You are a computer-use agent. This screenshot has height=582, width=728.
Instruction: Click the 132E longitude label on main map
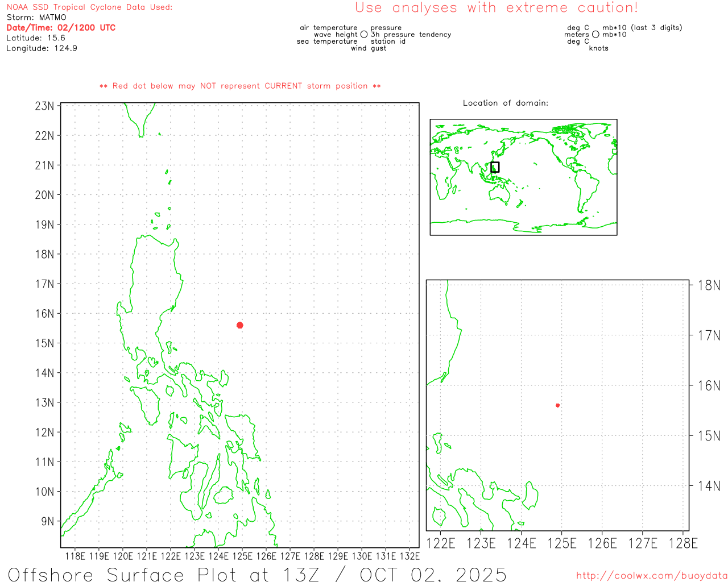pos(409,556)
